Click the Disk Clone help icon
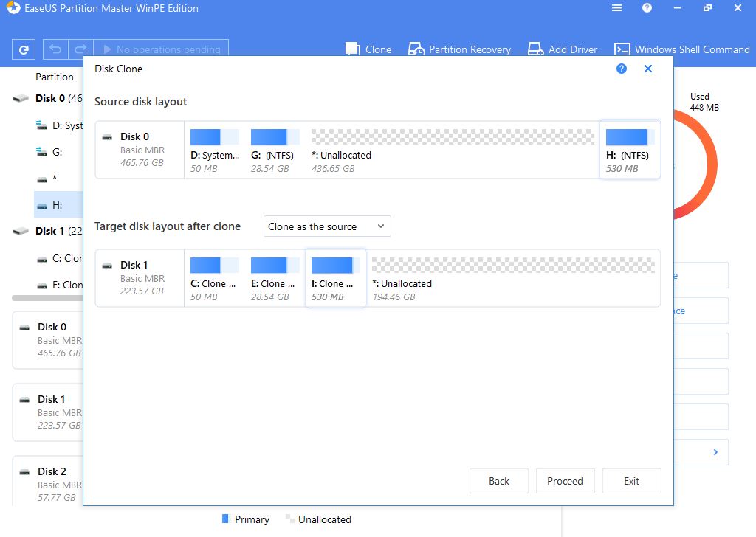 pyautogui.click(x=621, y=69)
